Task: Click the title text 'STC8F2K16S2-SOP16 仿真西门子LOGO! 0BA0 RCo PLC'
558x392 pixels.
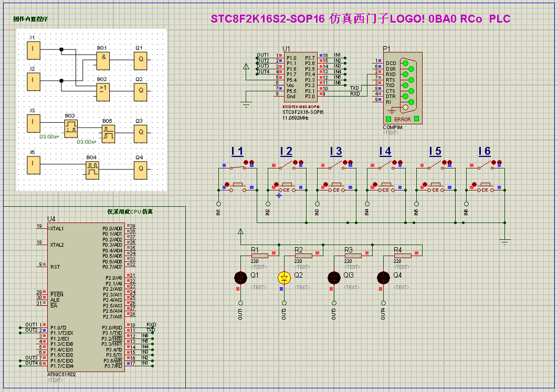Action: pyautogui.click(x=361, y=18)
